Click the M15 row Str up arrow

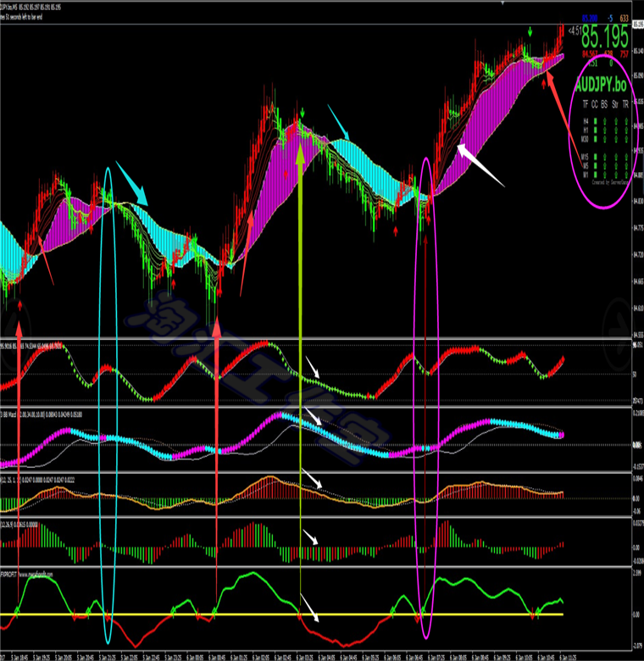tap(616, 157)
